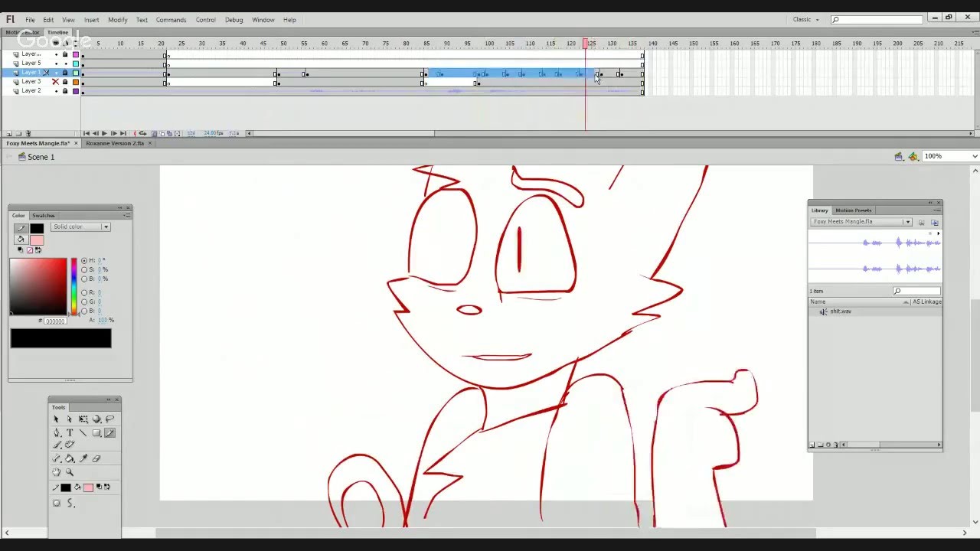The width and height of the screenshot is (980, 551).
Task: Click the hex color input field
Action: [55, 321]
